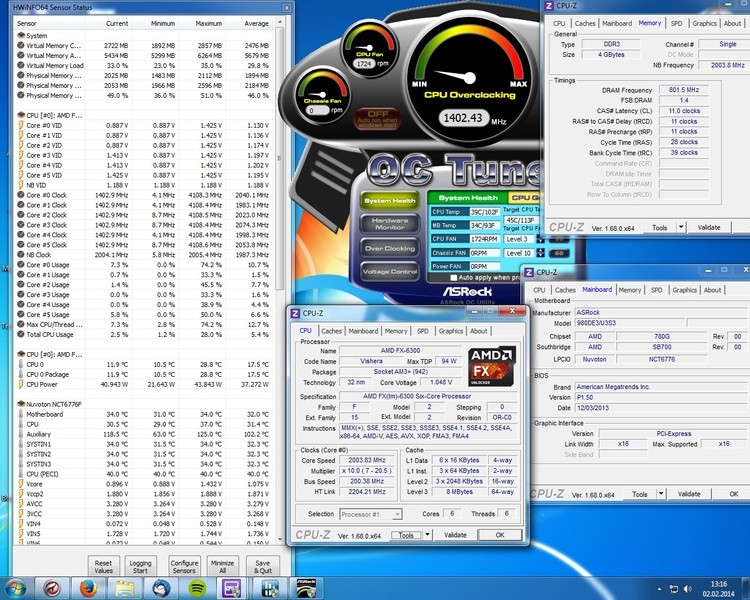Click Minimize All button
This screenshot has width=750, height=600.
tap(222, 567)
